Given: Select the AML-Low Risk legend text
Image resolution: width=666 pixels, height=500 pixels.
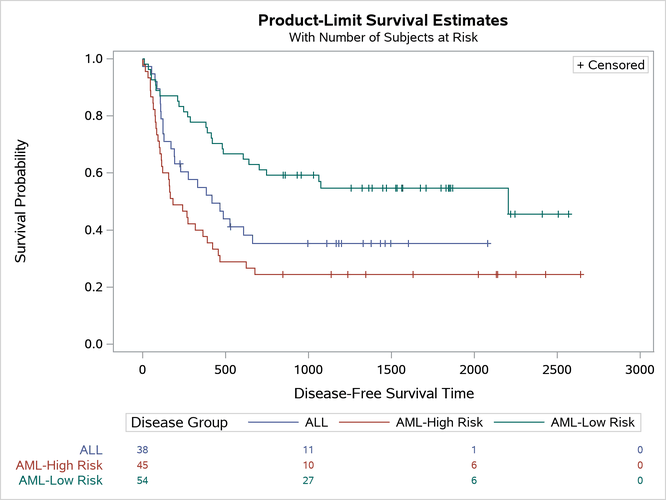Looking at the screenshot, I should tap(593, 422).
